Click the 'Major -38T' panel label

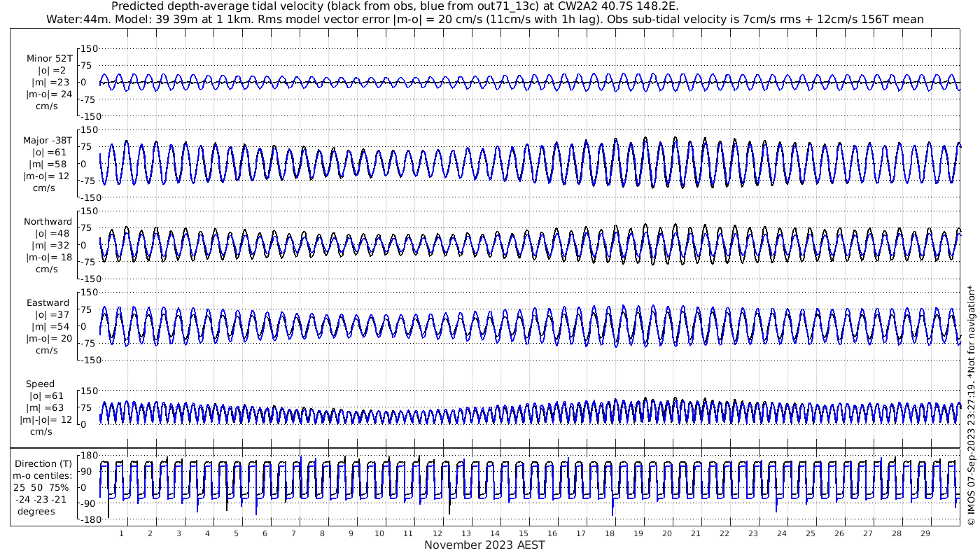click(x=48, y=141)
